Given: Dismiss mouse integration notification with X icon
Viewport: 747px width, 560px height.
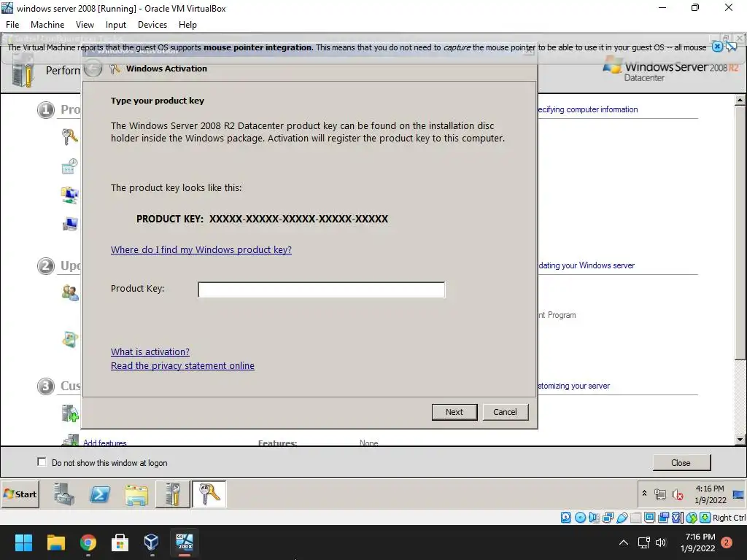Looking at the screenshot, I should (x=717, y=47).
